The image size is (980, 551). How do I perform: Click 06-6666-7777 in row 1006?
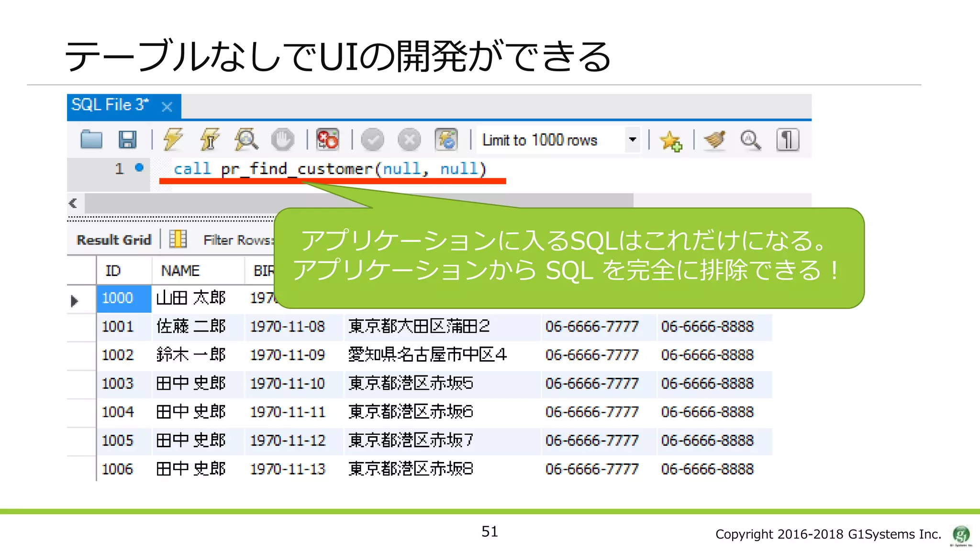599,469
